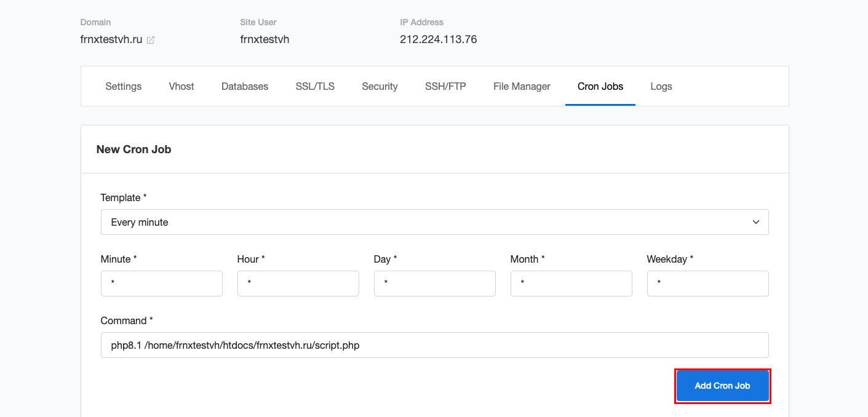Go to the Databases tab
The width and height of the screenshot is (868, 417).
pyautogui.click(x=245, y=86)
